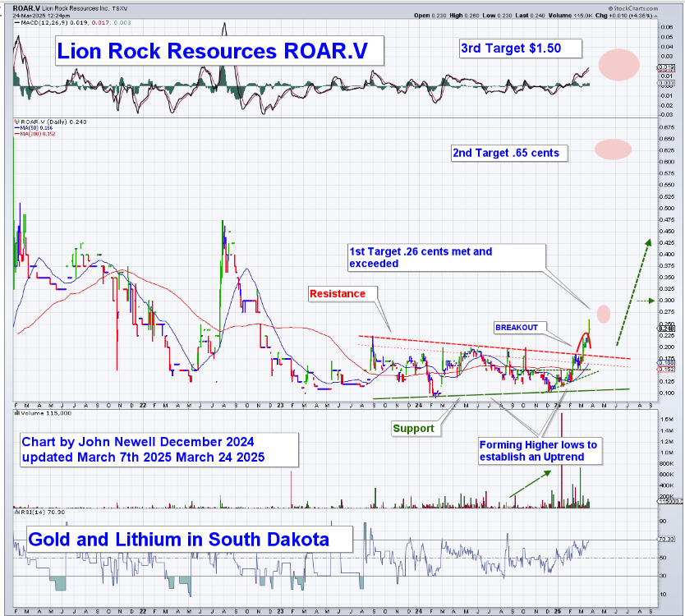
Task: Click the 'Volume 115,000' panel legend
Action: [x=43, y=413]
